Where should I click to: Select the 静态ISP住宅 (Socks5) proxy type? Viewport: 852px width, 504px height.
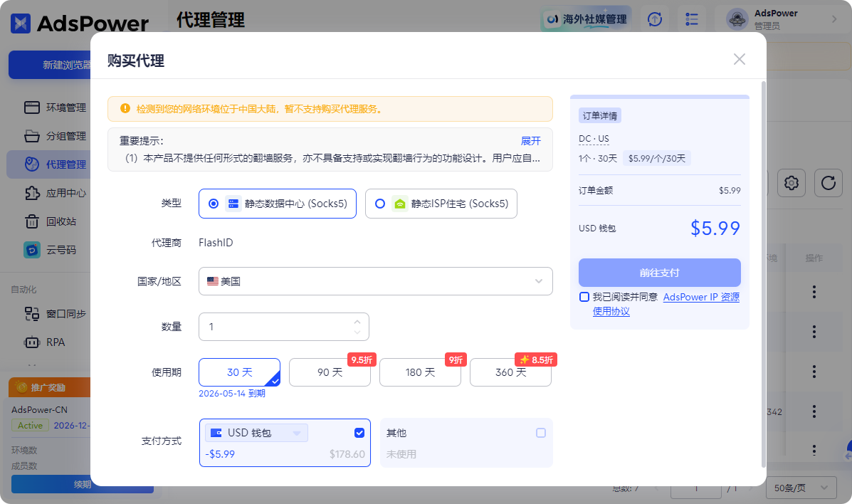tap(441, 203)
